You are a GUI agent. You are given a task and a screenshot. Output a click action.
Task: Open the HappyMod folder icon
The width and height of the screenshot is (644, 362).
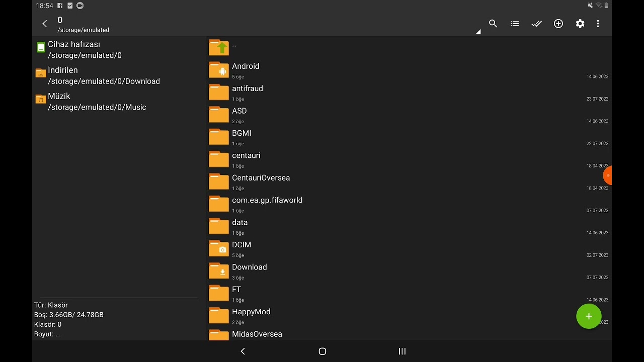click(219, 315)
